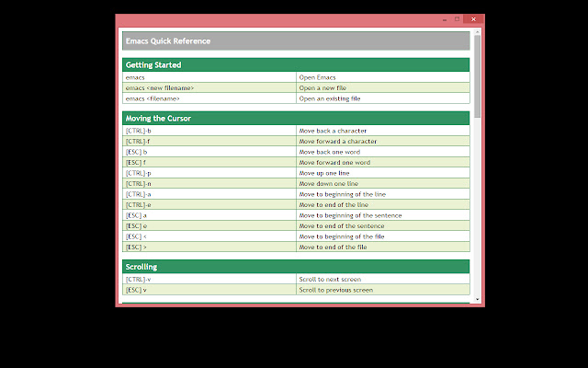Click 'Move down one line' text
Screen dimensions: 588x368
pyautogui.click(x=329, y=184)
